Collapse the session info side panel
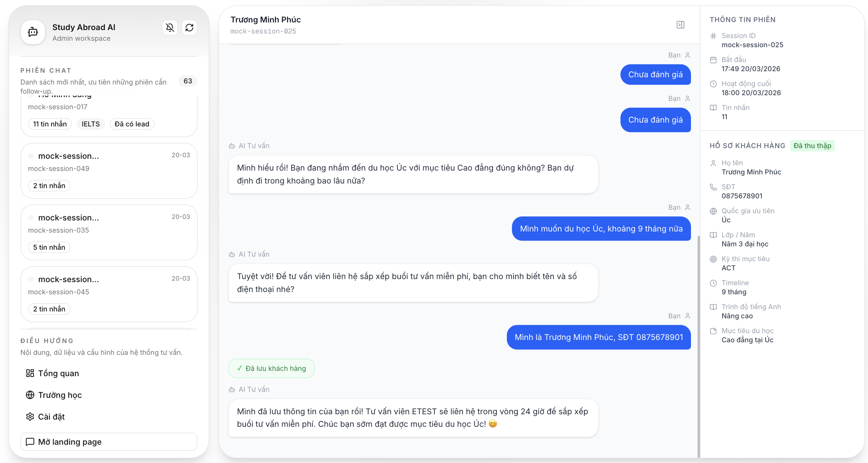 point(680,25)
